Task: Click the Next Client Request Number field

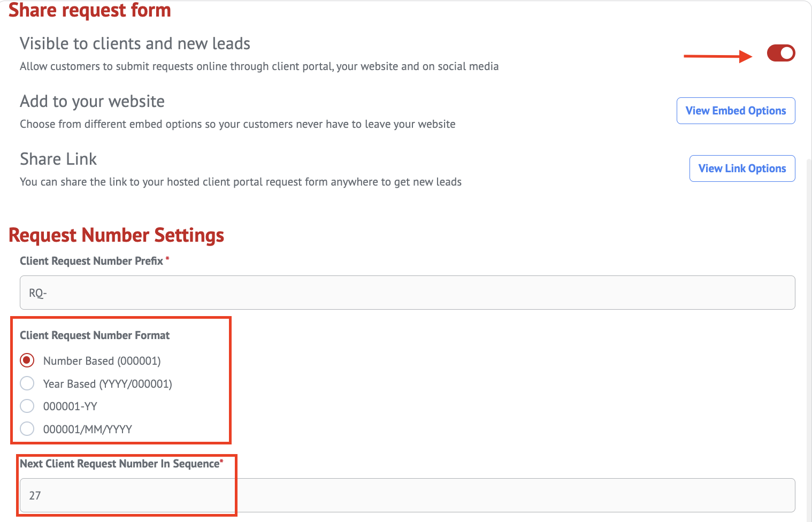Action: [x=407, y=495]
